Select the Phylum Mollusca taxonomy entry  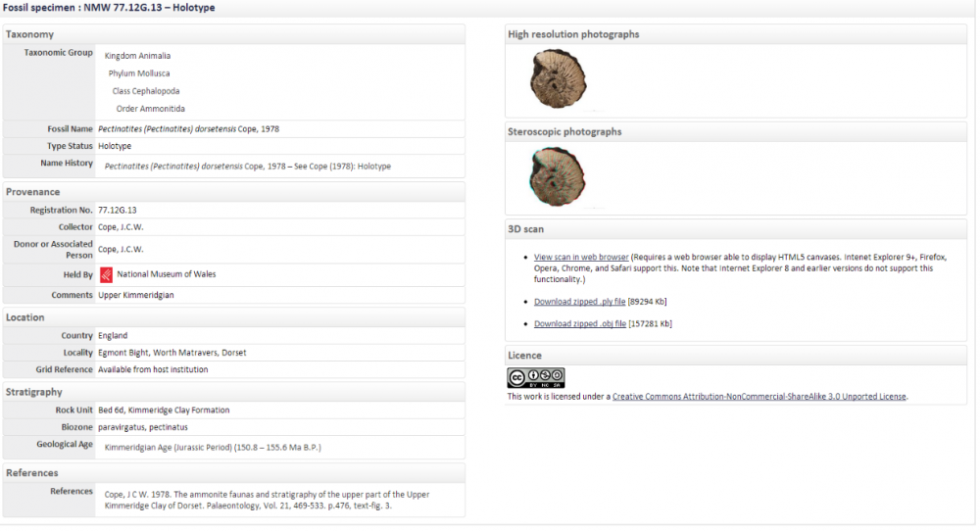coord(139,73)
